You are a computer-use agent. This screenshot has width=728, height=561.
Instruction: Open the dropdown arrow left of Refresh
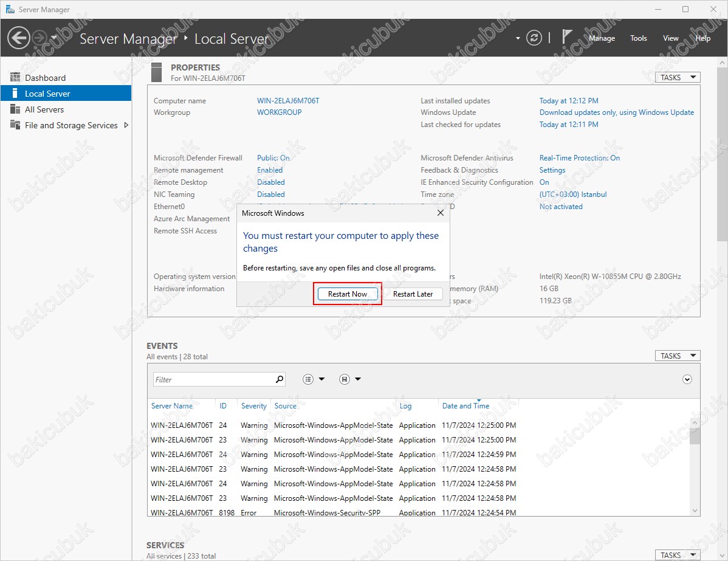pyautogui.click(x=518, y=38)
